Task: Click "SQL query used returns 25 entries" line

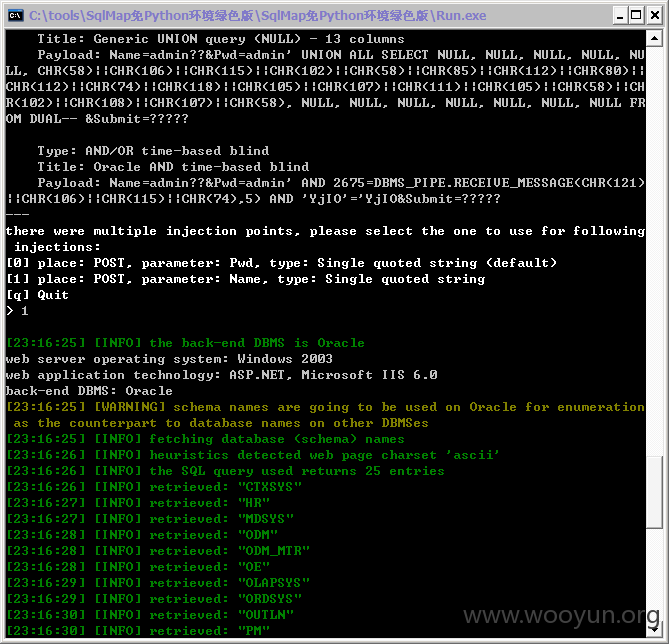Action: (x=225, y=471)
